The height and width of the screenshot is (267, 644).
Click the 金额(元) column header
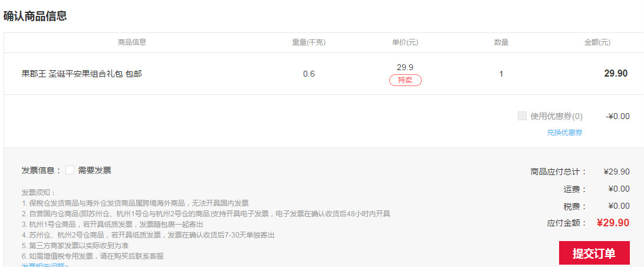(597, 42)
